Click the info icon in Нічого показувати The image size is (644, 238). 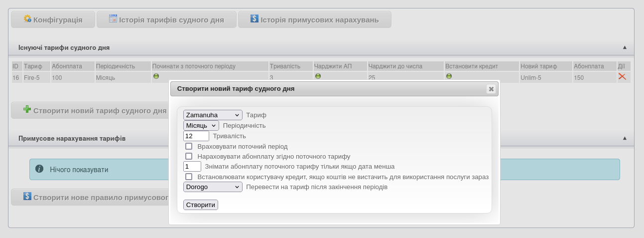click(39, 169)
